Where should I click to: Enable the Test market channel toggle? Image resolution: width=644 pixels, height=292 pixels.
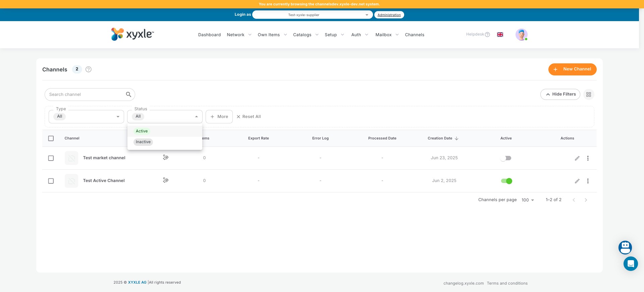506,158
